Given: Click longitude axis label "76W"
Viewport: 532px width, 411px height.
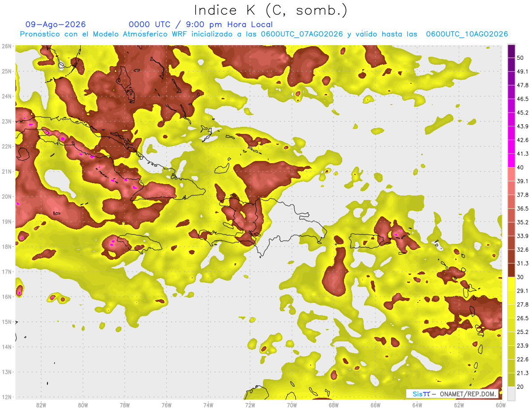Looking at the screenshot, I should coord(166,405).
